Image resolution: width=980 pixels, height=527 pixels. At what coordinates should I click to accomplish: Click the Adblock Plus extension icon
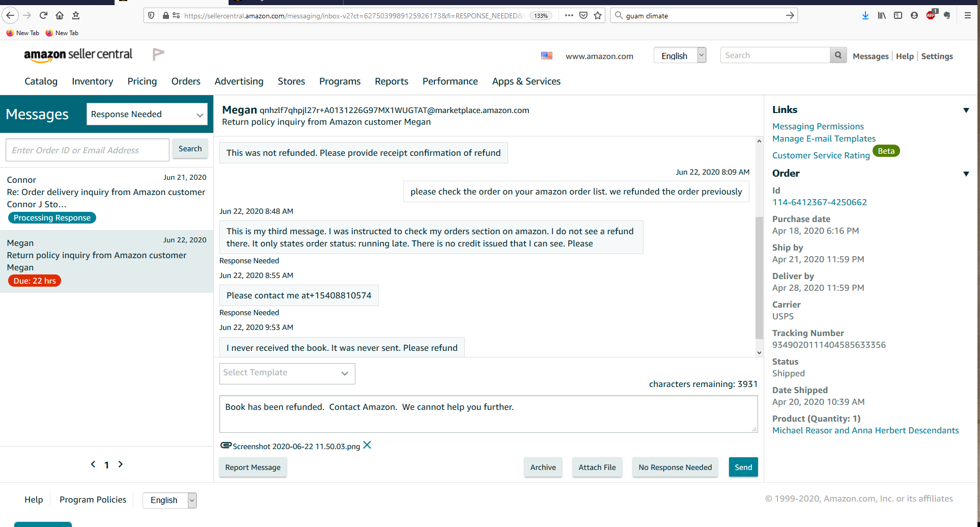click(931, 15)
